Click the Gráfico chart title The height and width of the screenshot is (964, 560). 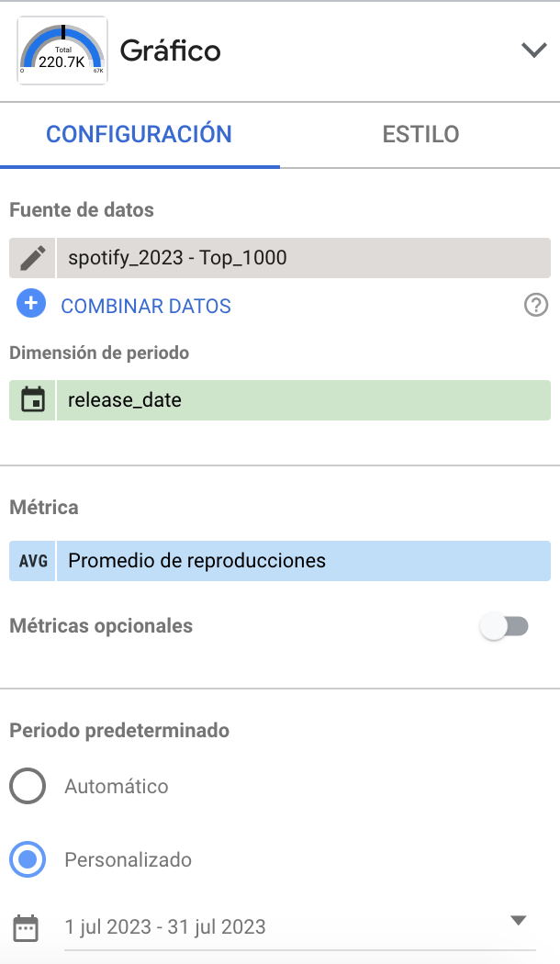[x=171, y=50]
